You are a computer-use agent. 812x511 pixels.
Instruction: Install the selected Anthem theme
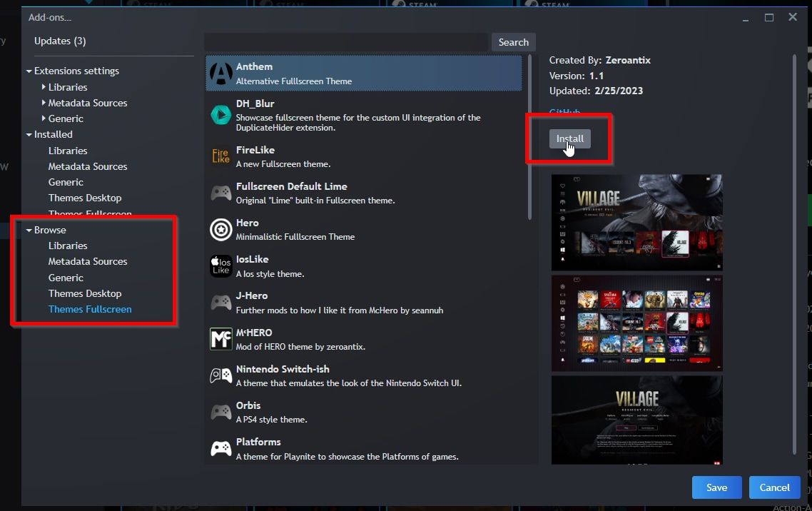(x=569, y=139)
